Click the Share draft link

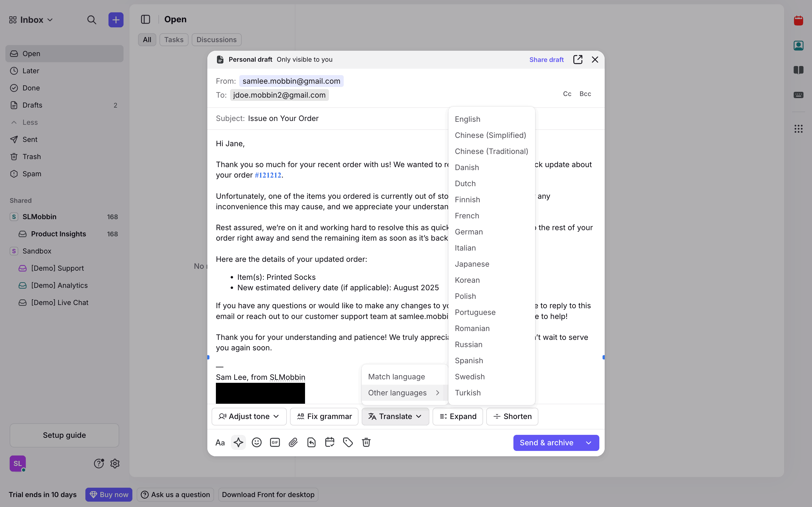[546, 60]
